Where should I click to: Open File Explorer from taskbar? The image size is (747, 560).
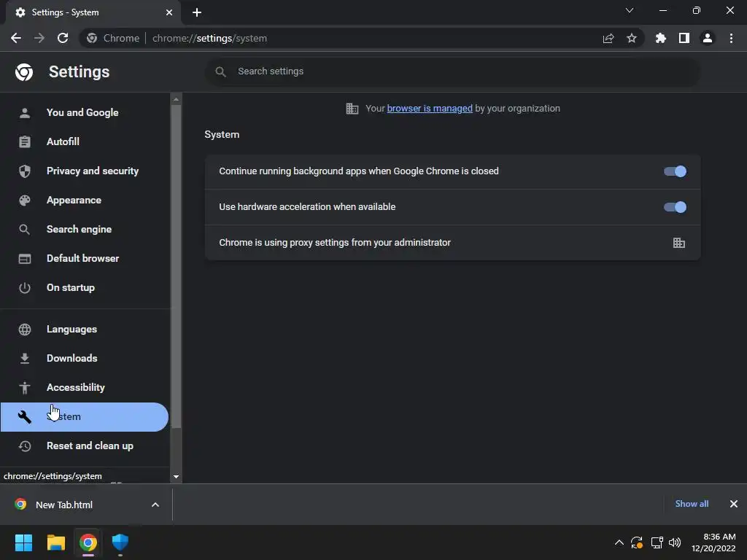pyautogui.click(x=55, y=542)
